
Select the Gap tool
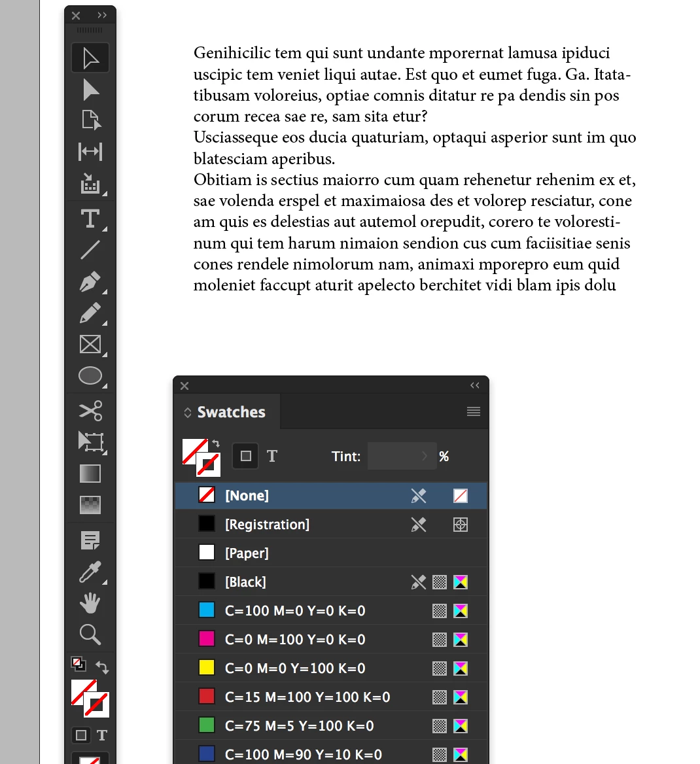pos(91,152)
